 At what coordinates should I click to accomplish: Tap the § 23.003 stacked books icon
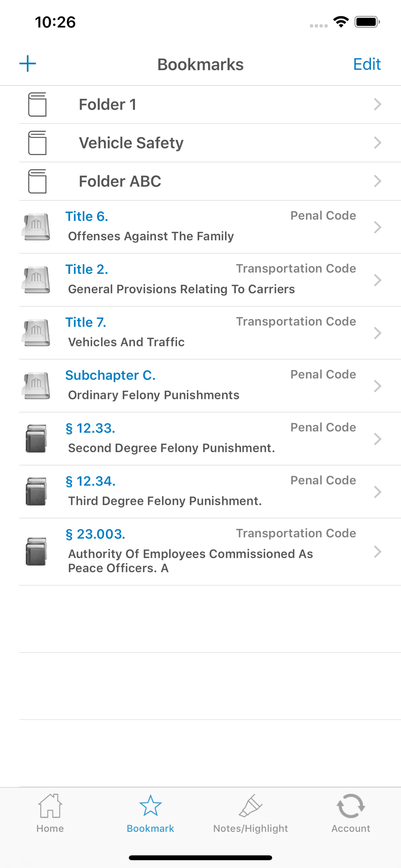(x=36, y=552)
